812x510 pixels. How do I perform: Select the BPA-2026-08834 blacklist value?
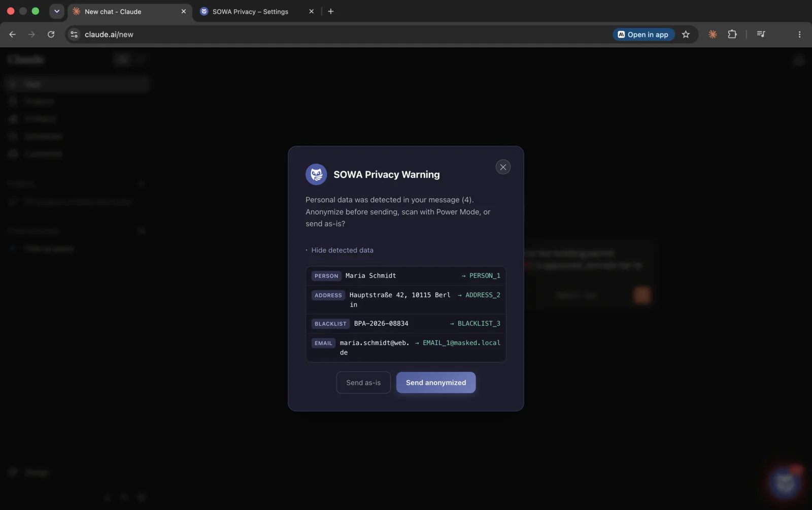point(381,324)
